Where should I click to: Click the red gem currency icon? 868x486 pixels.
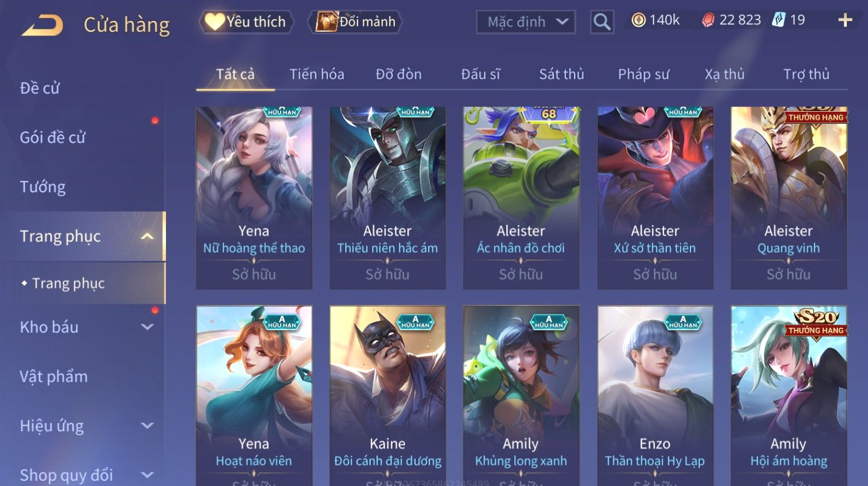click(x=708, y=20)
